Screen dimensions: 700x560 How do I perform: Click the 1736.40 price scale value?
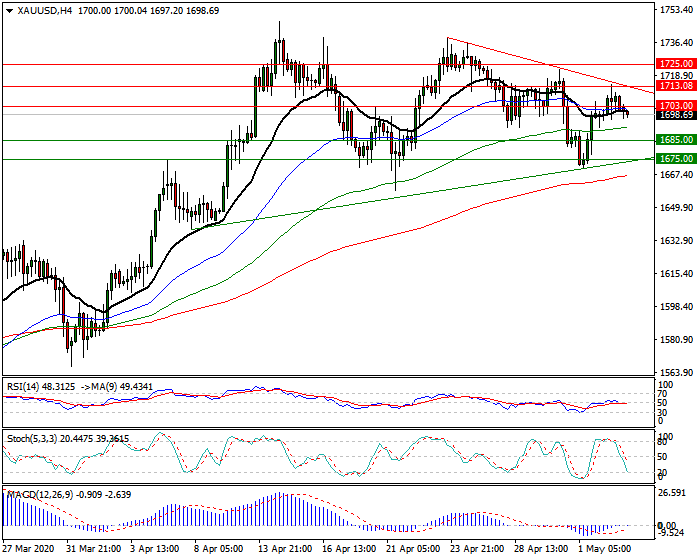[677, 43]
